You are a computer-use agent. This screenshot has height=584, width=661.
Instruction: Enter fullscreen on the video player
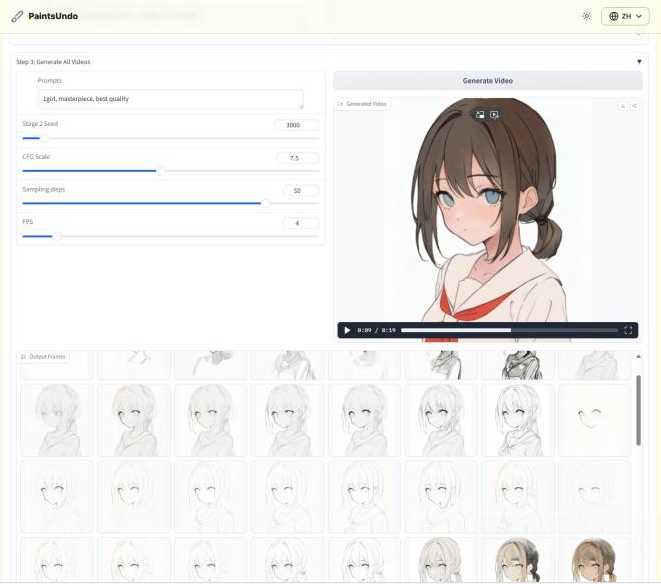click(x=628, y=330)
